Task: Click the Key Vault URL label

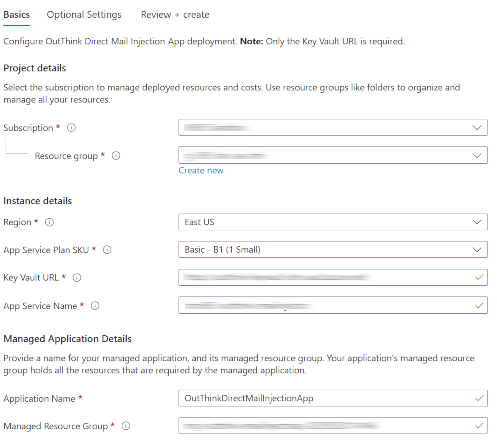Action: (31, 278)
